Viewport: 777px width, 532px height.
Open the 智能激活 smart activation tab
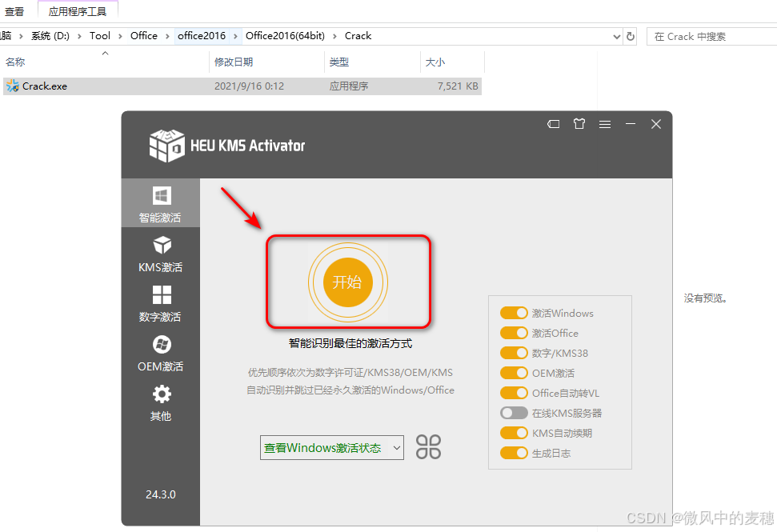[161, 203]
